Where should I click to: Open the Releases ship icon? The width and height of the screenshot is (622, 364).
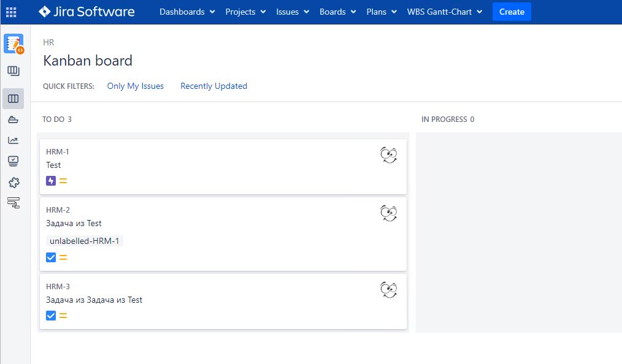[13, 119]
